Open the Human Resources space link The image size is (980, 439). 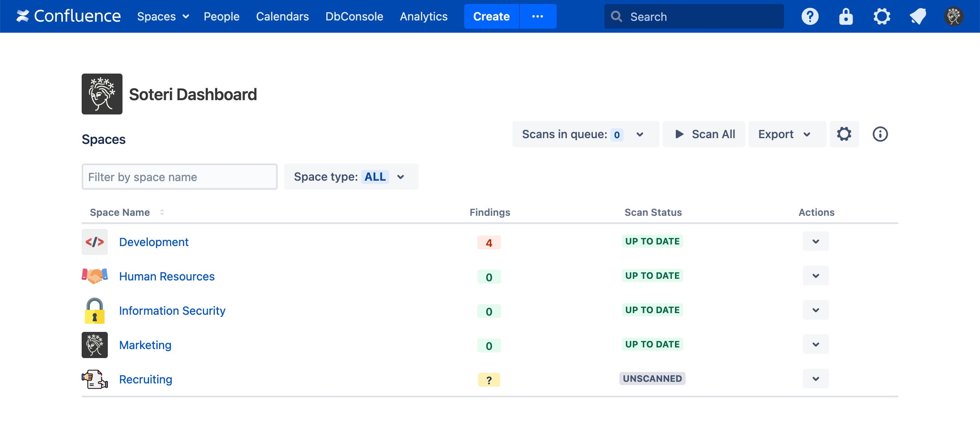pyautogui.click(x=167, y=276)
